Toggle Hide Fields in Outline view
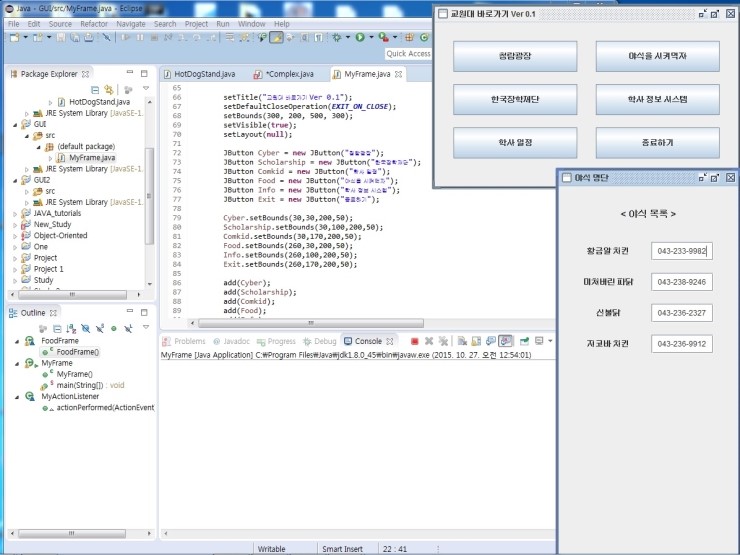This screenshot has height=555, width=740. point(85,328)
